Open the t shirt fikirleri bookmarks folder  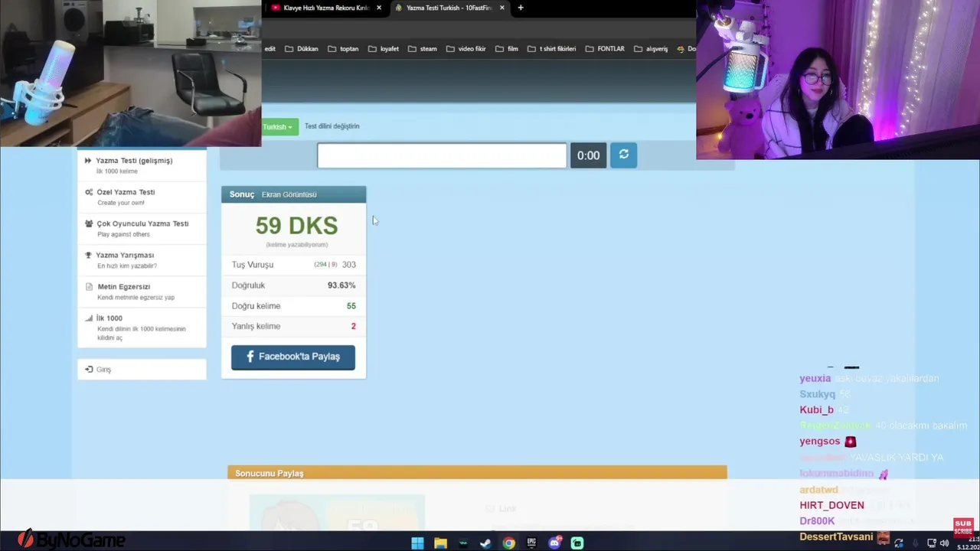(x=552, y=49)
